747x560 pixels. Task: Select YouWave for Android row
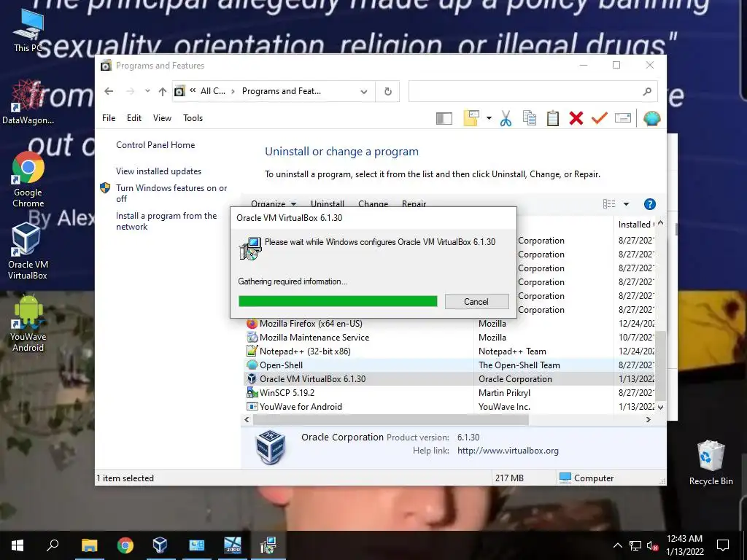[450, 407]
